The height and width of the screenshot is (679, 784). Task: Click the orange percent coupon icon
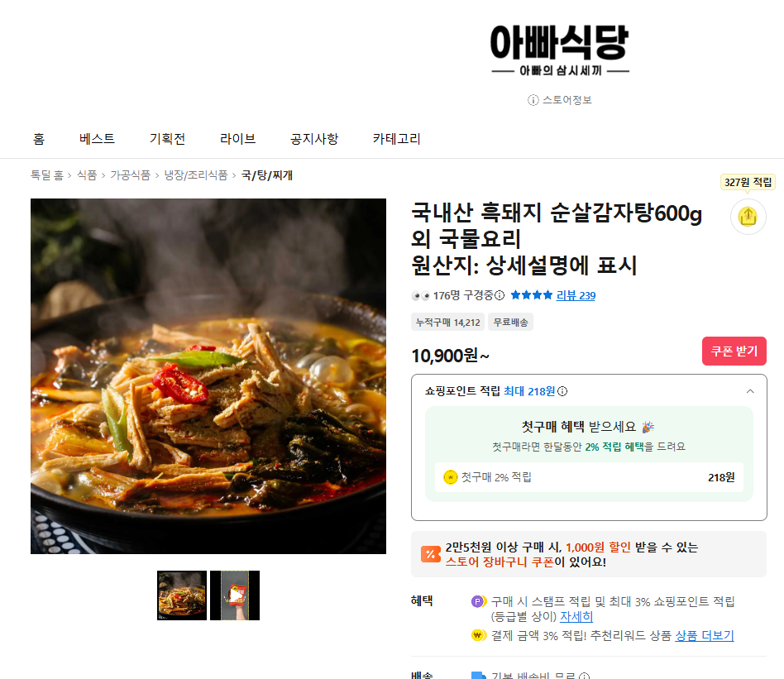pos(431,554)
